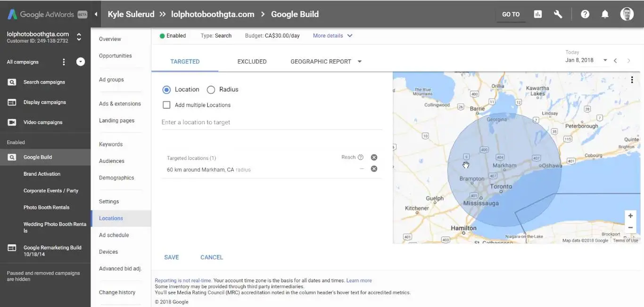This screenshot has width=644, height=307.
Task: Click the Google Remarketing Build icon
Action: tap(12, 248)
